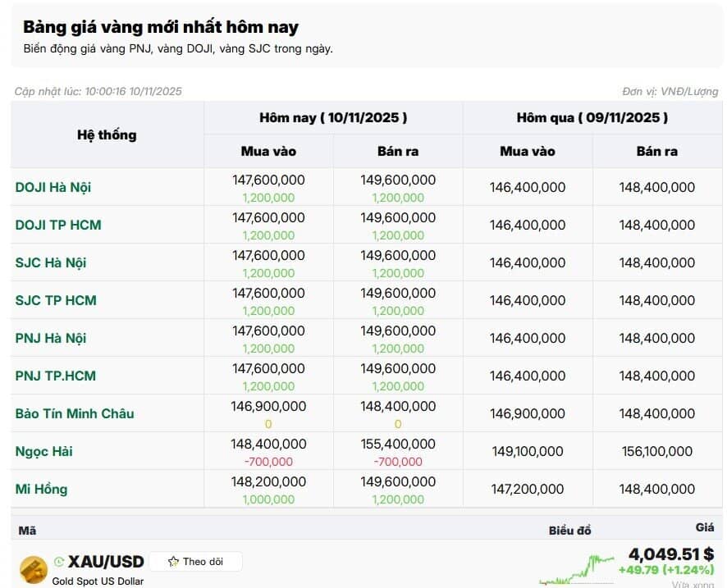Click DOJI Hà Nội sell price 149,600,000

pyautogui.click(x=398, y=180)
